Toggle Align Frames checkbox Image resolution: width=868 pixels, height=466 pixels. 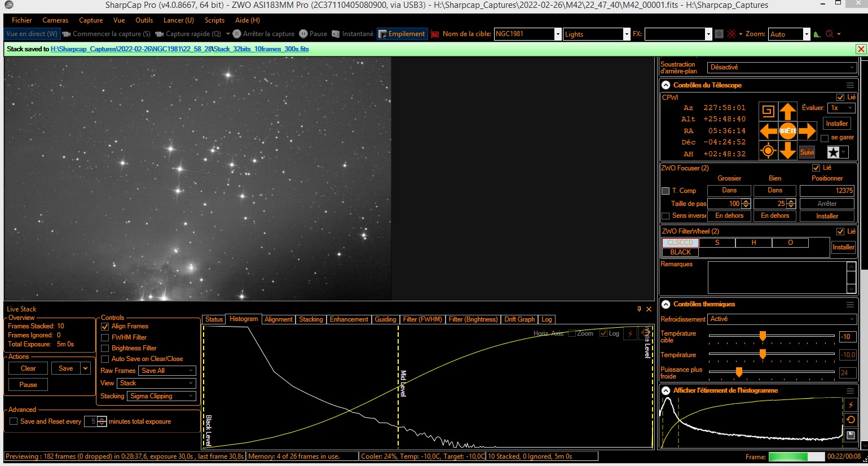pos(105,327)
